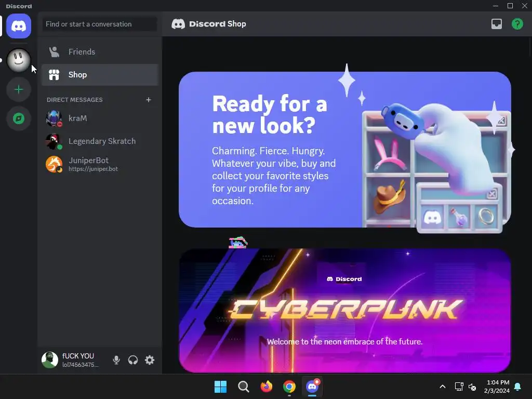Click the Find or start a conversation field

click(100, 24)
